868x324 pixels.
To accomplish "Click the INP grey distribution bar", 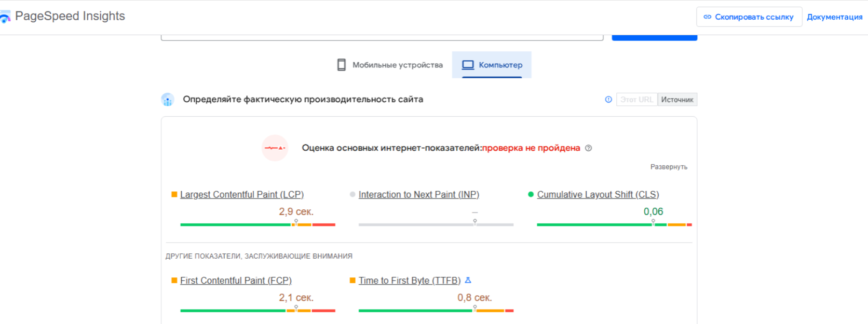I will [436, 224].
